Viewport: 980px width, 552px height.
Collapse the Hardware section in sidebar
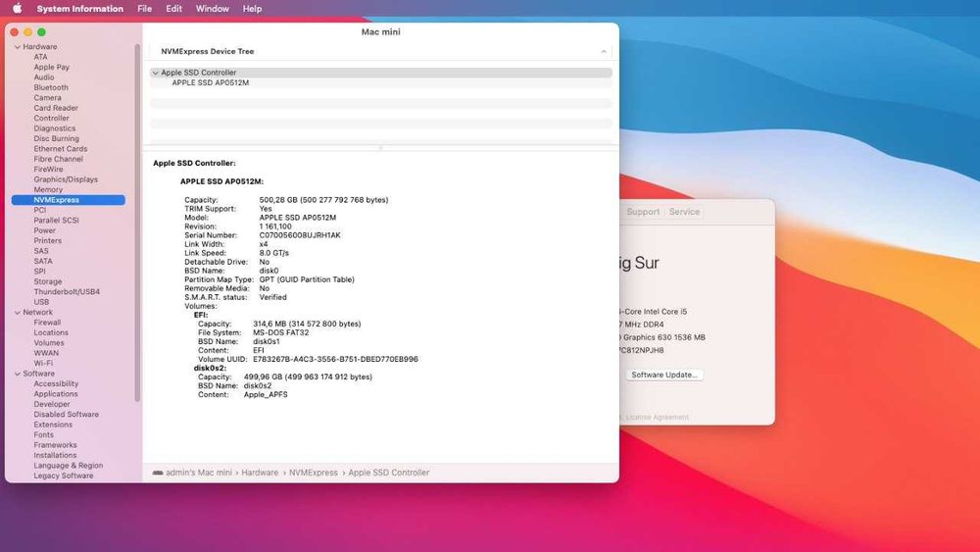click(x=18, y=47)
